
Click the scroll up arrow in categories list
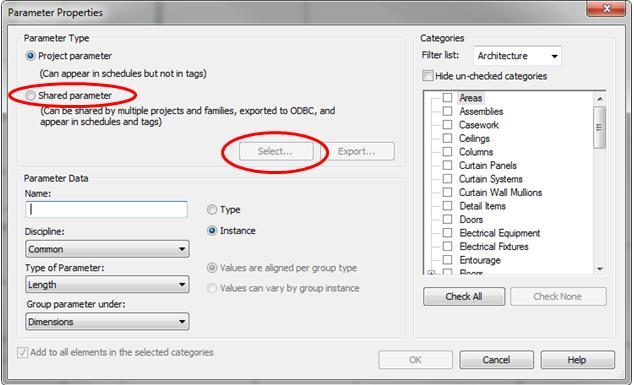tap(600, 99)
